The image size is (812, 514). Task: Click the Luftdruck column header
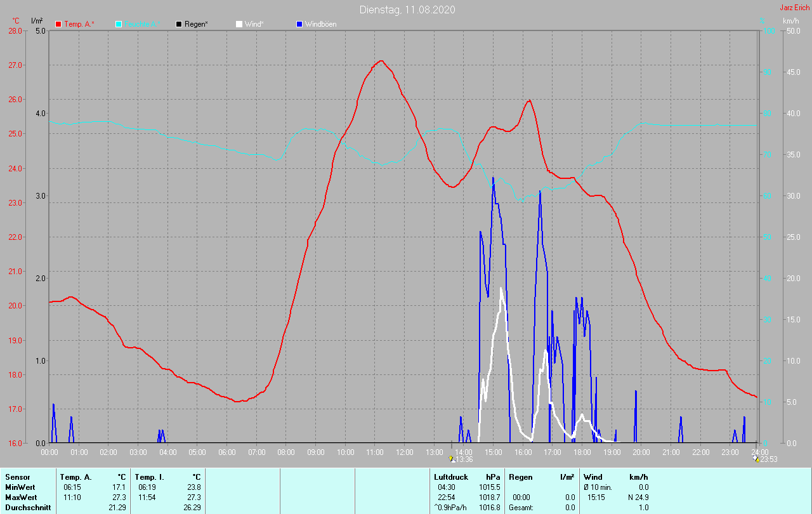pyautogui.click(x=451, y=477)
